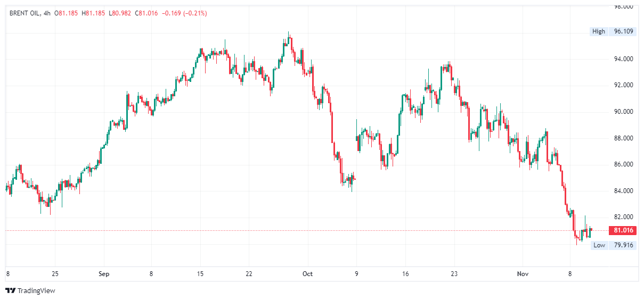Click the Low label tag

599,245
